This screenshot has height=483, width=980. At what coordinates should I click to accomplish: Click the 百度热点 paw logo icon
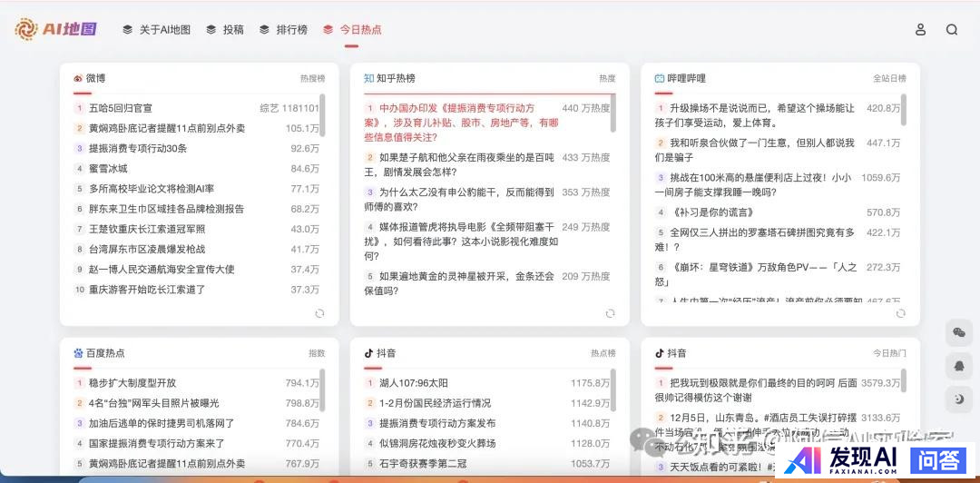click(78, 353)
